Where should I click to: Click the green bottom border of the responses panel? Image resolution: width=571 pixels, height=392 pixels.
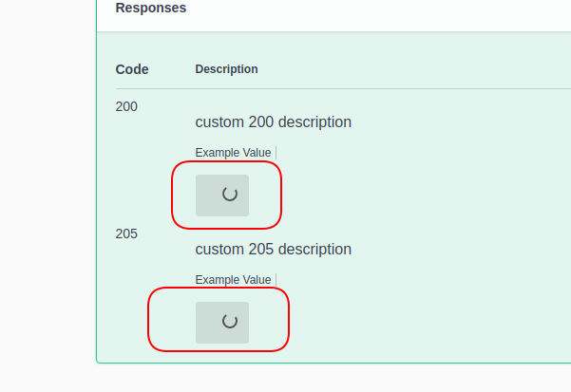333,363
